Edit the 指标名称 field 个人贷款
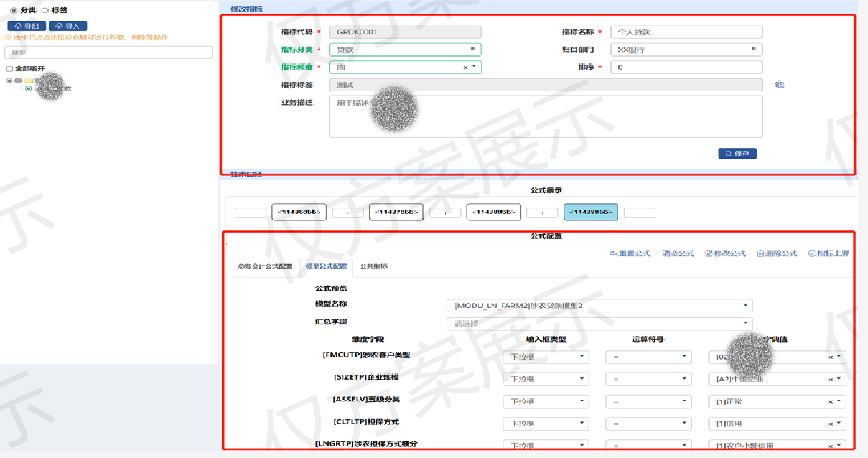868x458 pixels. pyautogui.click(x=686, y=32)
